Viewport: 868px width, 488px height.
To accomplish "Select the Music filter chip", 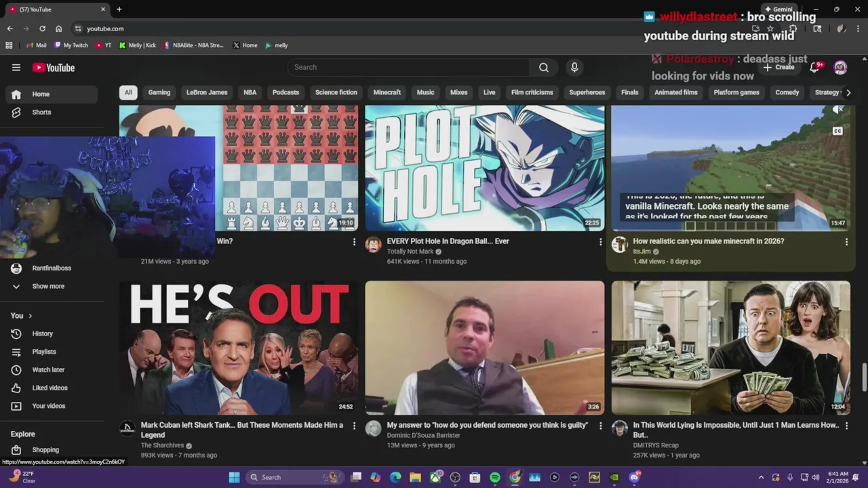I will pyautogui.click(x=425, y=92).
